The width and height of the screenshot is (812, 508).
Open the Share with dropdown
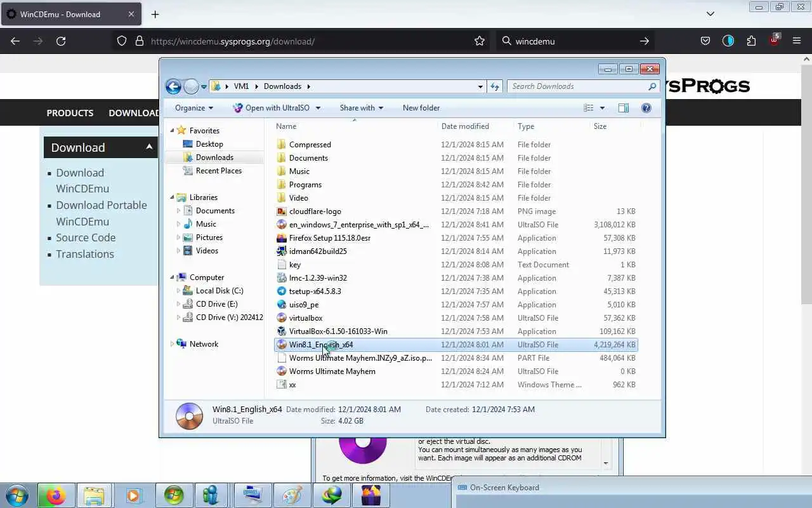pos(362,108)
